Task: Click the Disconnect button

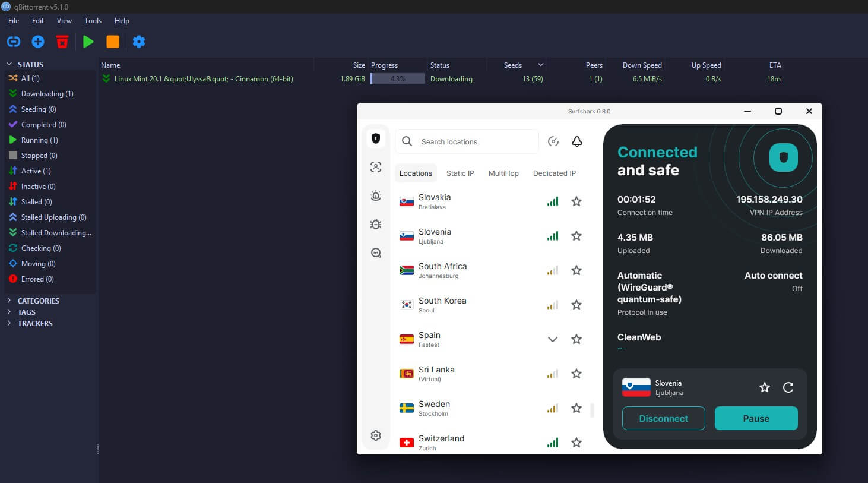Action: coord(664,418)
